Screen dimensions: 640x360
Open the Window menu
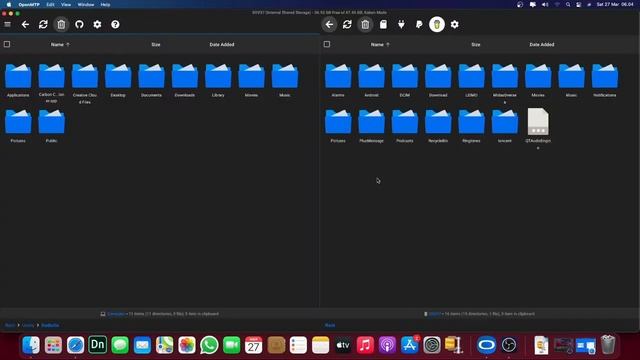(86, 4)
